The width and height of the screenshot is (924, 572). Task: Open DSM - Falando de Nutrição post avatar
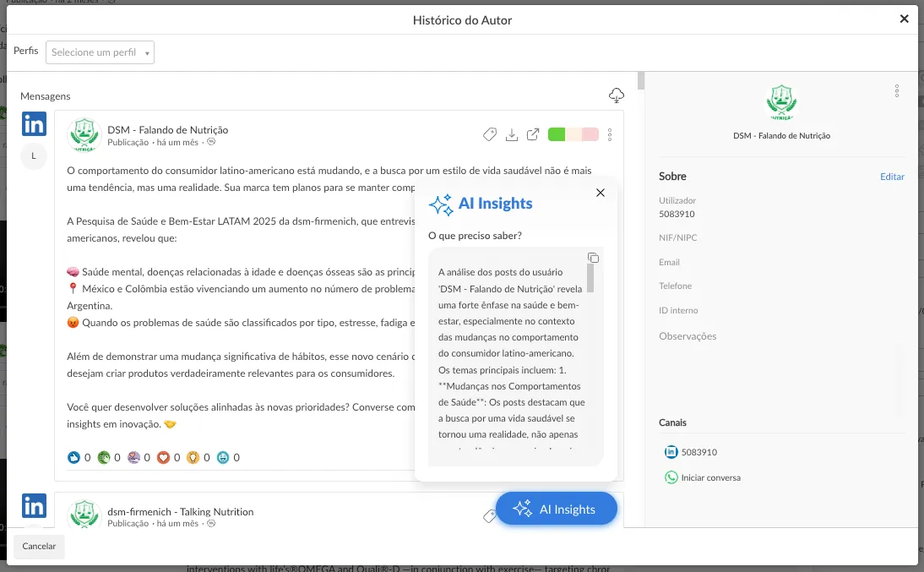(84, 135)
